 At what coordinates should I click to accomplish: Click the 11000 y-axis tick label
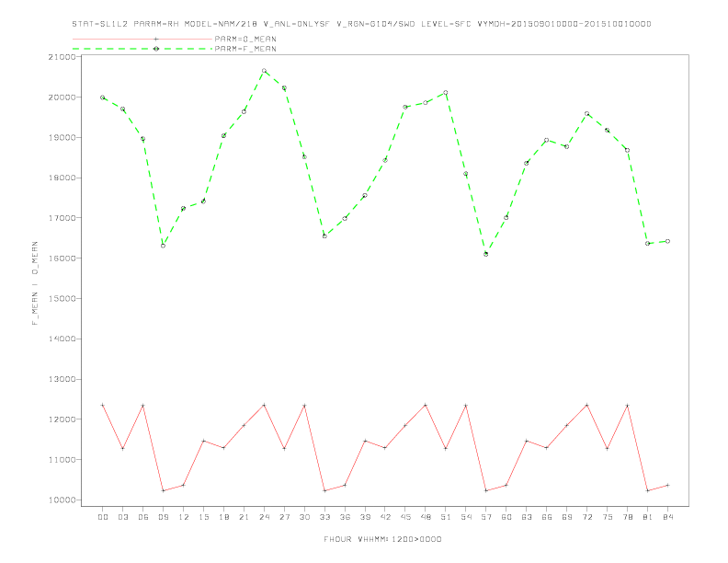click(62, 460)
